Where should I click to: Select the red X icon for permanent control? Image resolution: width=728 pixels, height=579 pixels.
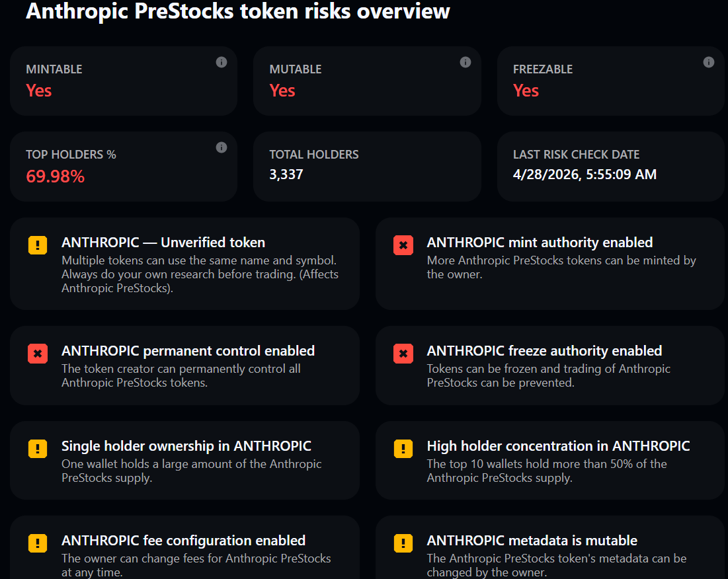tap(38, 354)
